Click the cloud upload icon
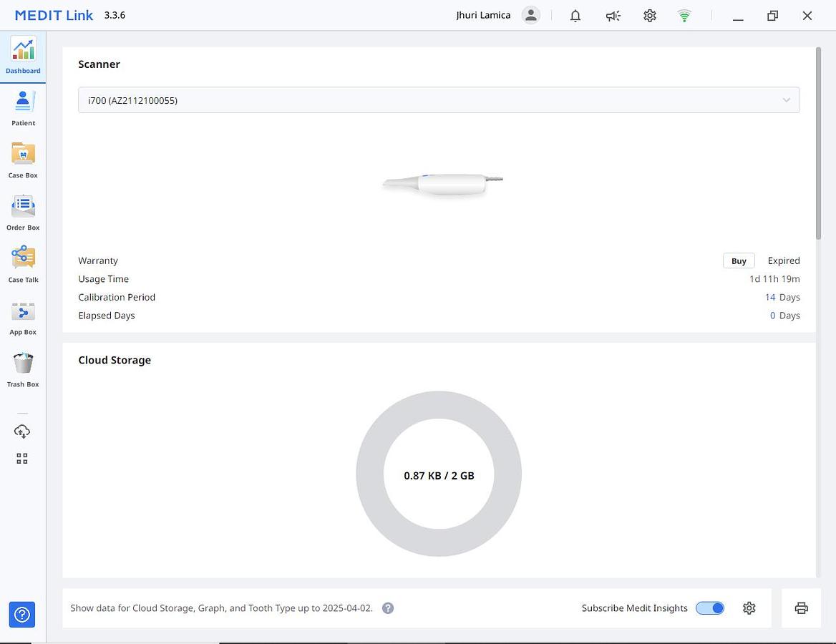 (x=22, y=431)
